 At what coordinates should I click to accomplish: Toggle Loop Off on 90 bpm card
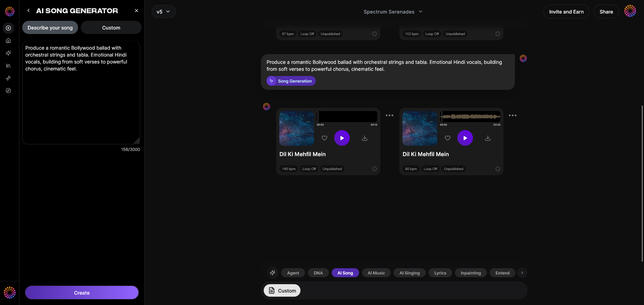pyautogui.click(x=430, y=169)
